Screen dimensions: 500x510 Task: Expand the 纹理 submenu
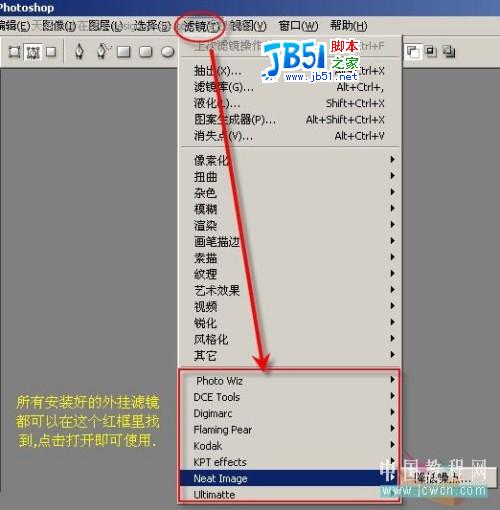coord(290,274)
